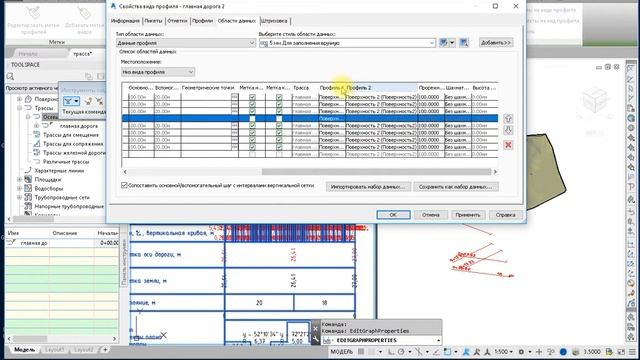Click the OK button

(393, 215)
